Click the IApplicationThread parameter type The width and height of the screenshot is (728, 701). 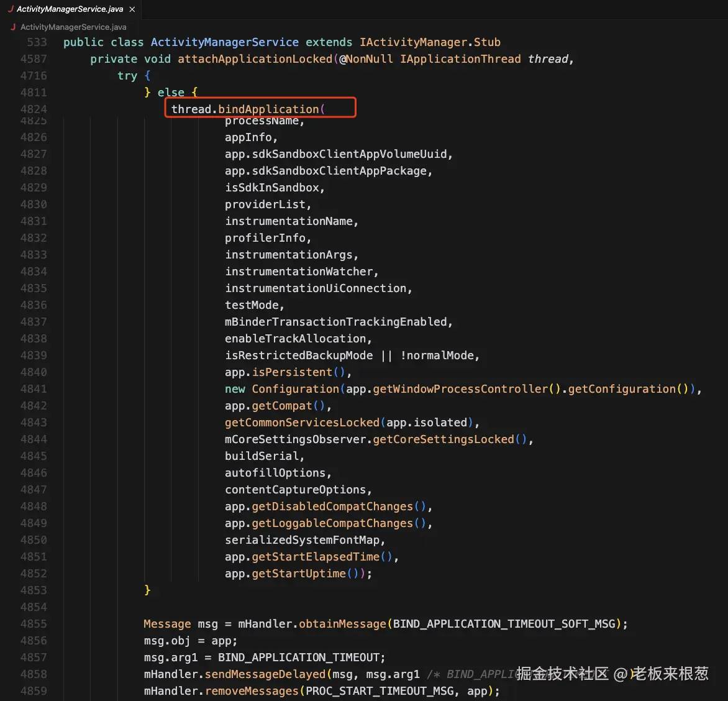460,59
